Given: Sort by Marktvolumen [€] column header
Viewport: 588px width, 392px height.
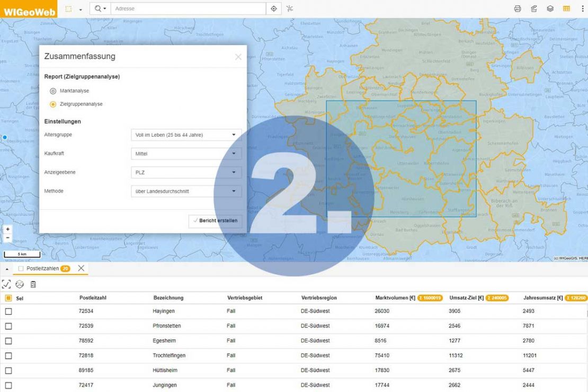Looking at the screenshot, I should [395, 298].
